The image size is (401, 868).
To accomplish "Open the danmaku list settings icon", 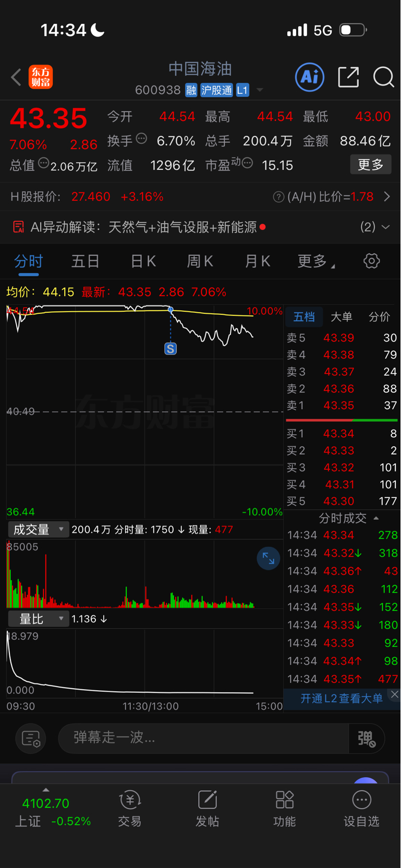I will point(31,738).
